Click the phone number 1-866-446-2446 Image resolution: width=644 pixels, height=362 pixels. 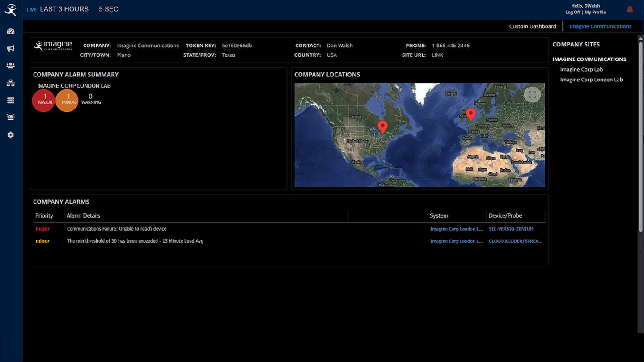pos(450,46)
